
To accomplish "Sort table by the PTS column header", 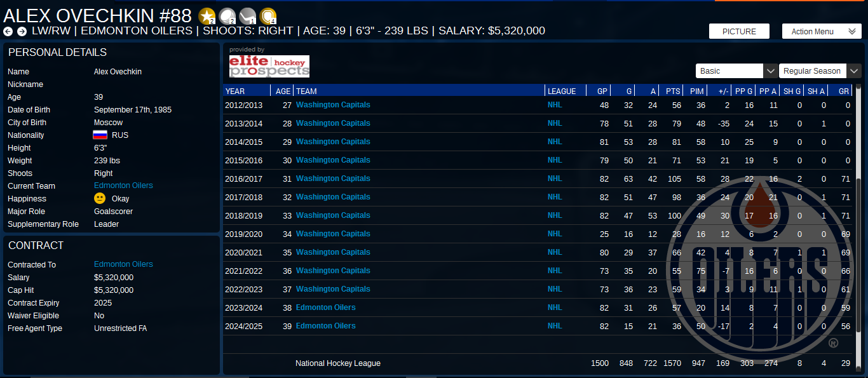I will [x=673, y=91].
